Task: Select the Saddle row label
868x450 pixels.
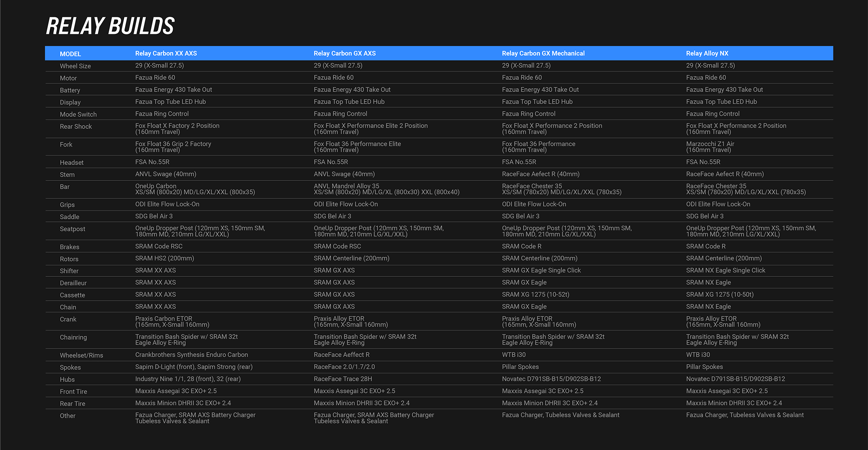Action: point(69,217)
